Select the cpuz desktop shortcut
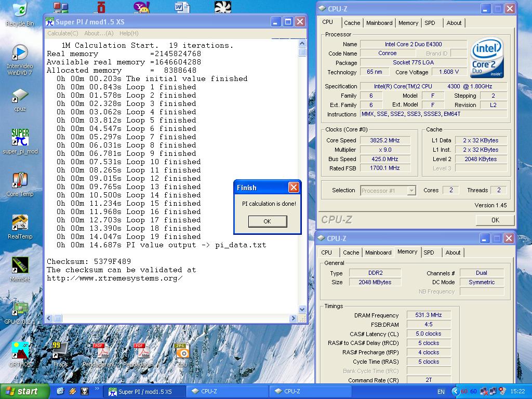 point(20,100)
